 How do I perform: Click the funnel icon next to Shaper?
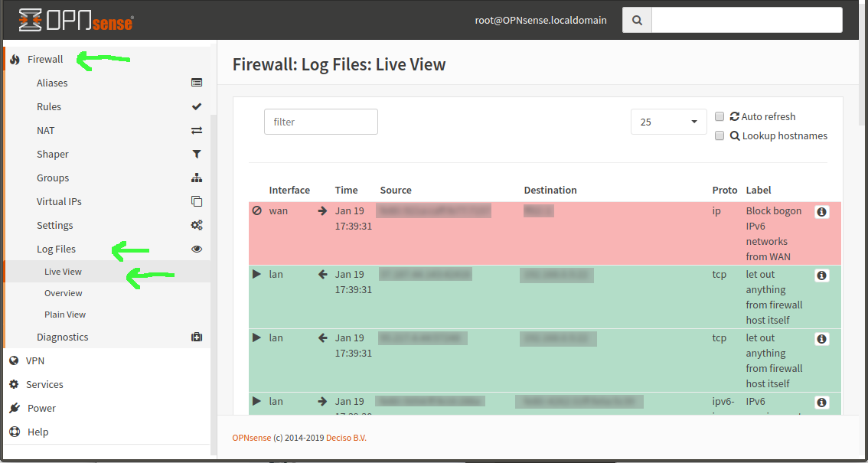pyautogui.click(x=197, y=155)
